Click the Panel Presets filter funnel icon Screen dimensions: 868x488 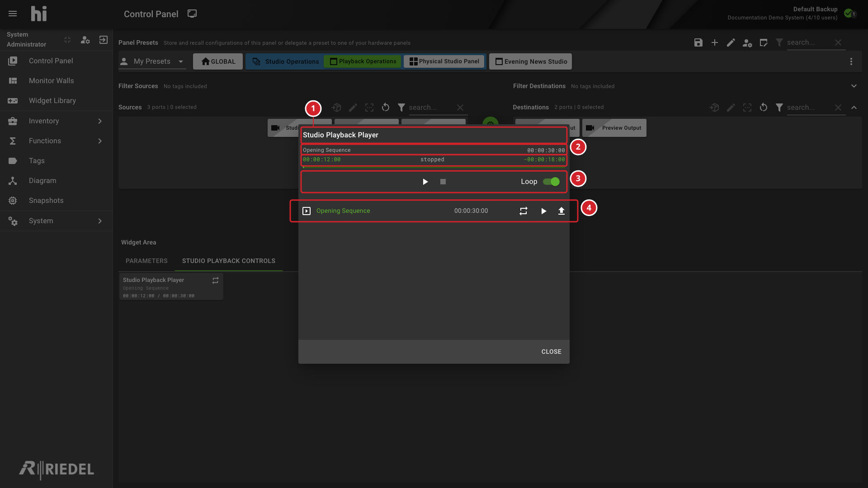click(x=779, y=42)
